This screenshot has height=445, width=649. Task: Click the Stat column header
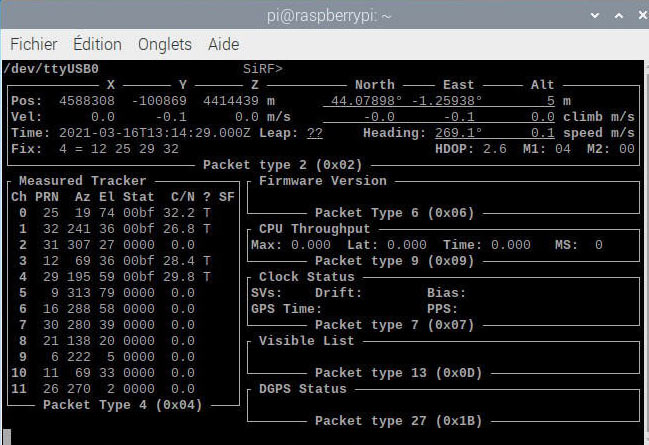click(139, 197)
